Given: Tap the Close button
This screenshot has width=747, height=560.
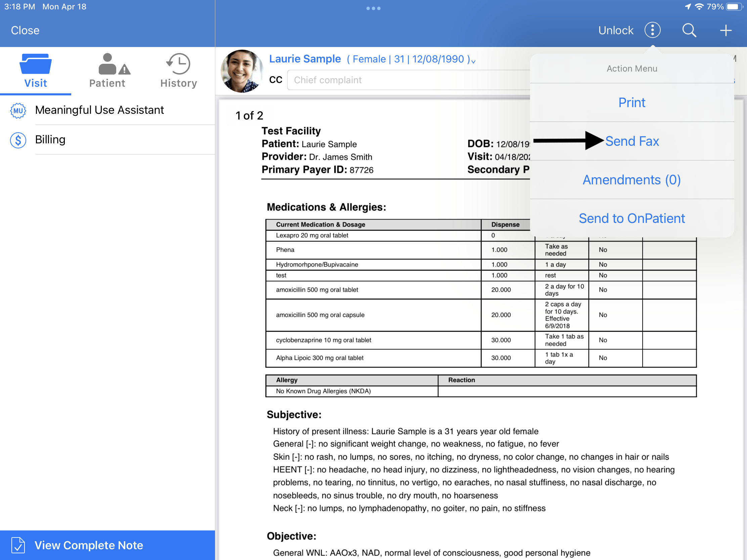Looking at the screenshot, I should [25, 30].
